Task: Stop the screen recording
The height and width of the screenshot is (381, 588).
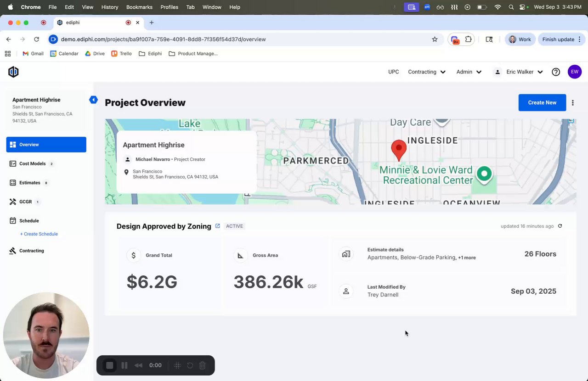Action: [x=110, y=365]
